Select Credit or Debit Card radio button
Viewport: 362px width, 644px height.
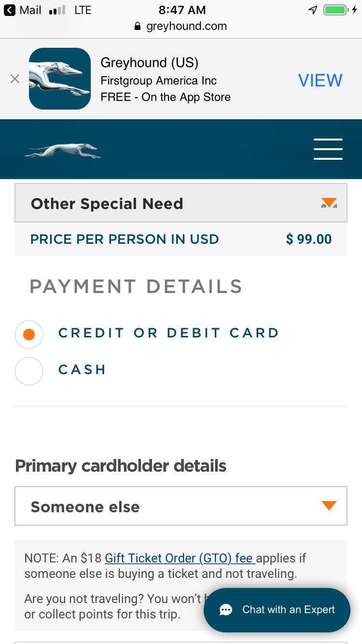[x=29, y=334]
